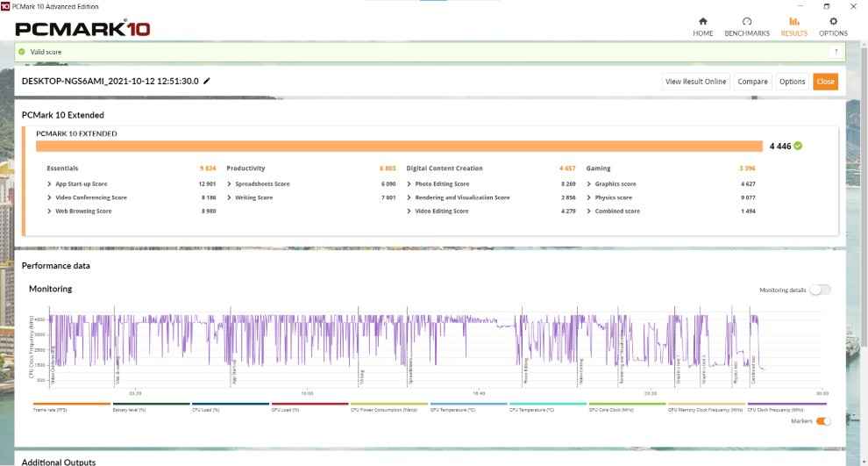
Task: Open the Benchmarks tab
Action: click(x=747, y=26)
